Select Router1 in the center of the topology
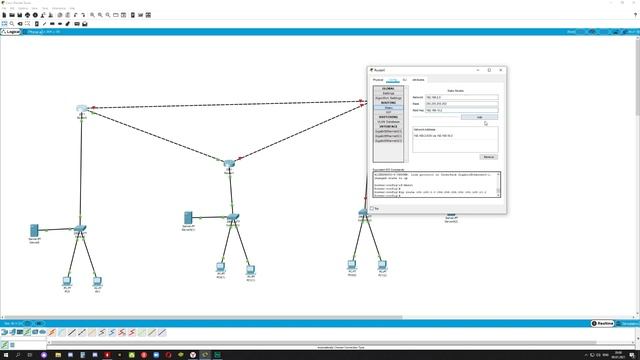The width and height of the screenshot is (640, 360). click(x=229, y=164)
